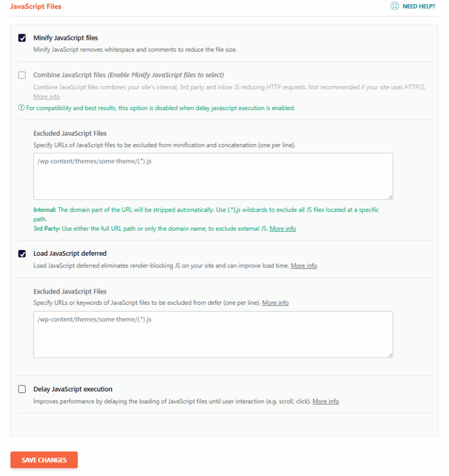This screenshot has width=449, height=476.
Task: Select the defer Excluded JavaScript Files textarea
Action: tap(213, 334)
